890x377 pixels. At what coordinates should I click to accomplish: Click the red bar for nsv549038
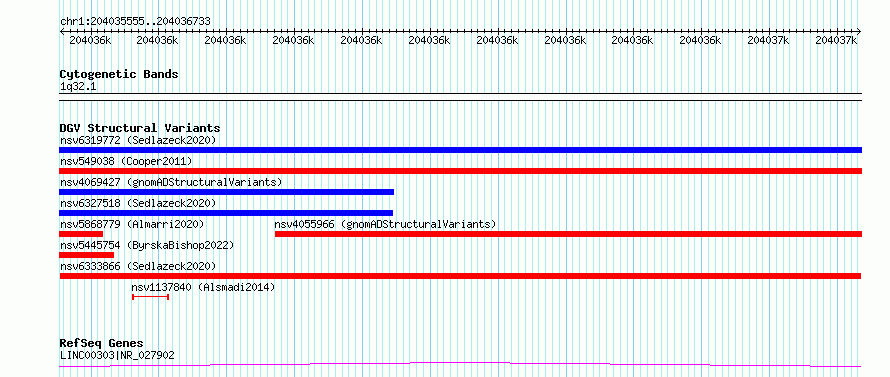point(460,171)
